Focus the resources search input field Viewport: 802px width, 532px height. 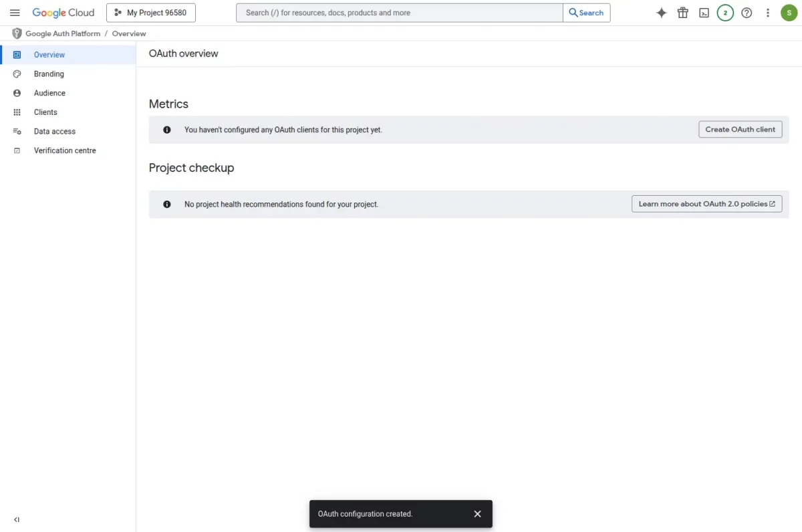click(x=400, y=13)
